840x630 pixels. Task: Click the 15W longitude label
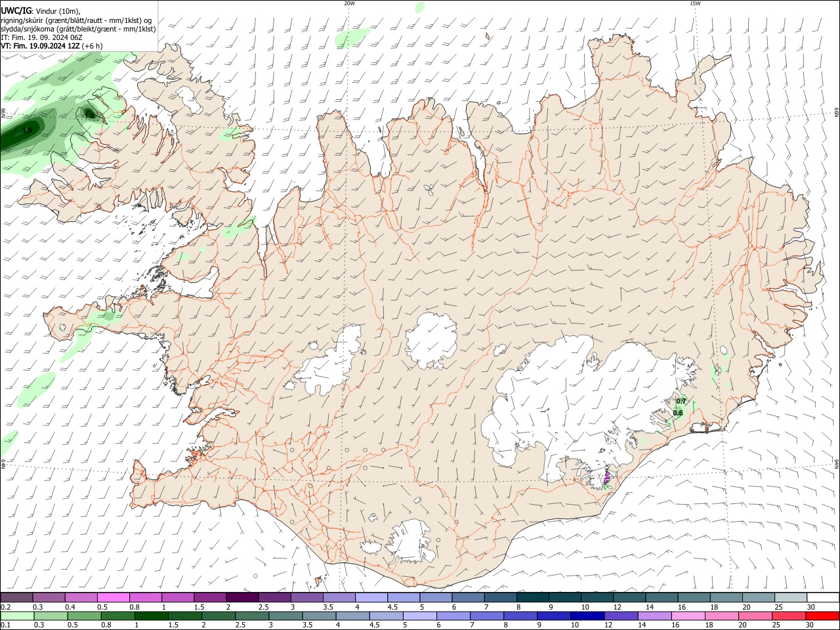point(695,3)
